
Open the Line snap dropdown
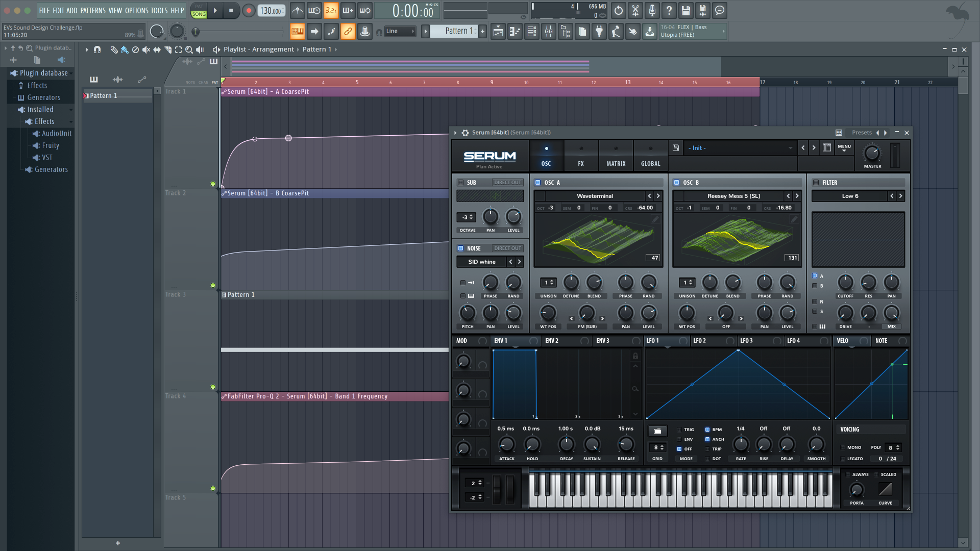click(400, 32)
